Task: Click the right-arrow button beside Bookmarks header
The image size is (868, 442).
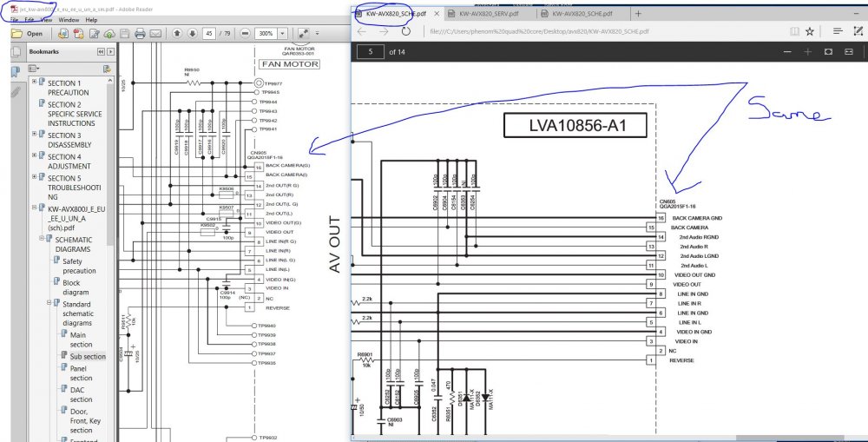Action: coord(111,51)
